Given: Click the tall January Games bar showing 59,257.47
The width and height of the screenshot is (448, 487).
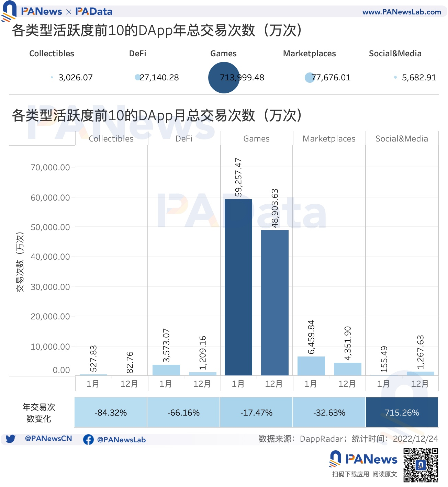Looking at the screenshot, I should point(238,285).
